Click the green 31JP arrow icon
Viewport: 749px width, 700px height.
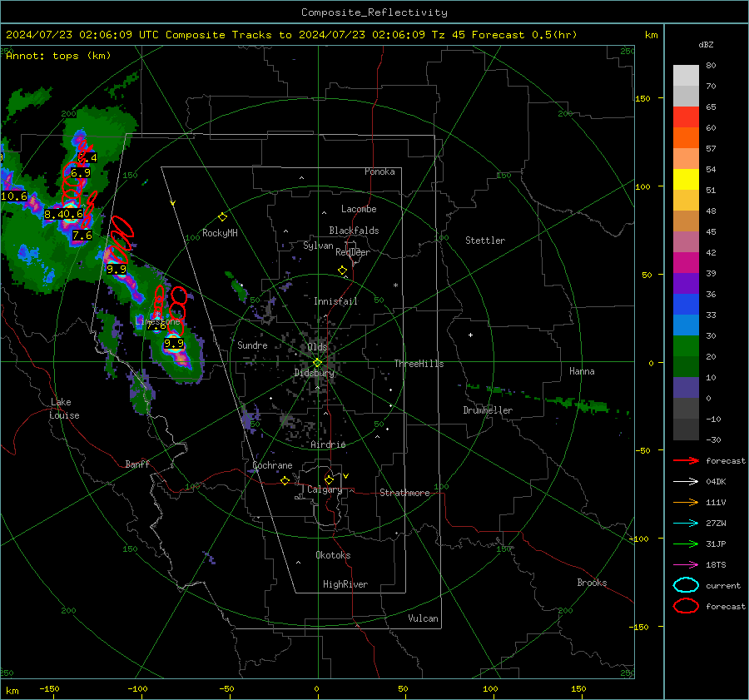pos(686,544)
